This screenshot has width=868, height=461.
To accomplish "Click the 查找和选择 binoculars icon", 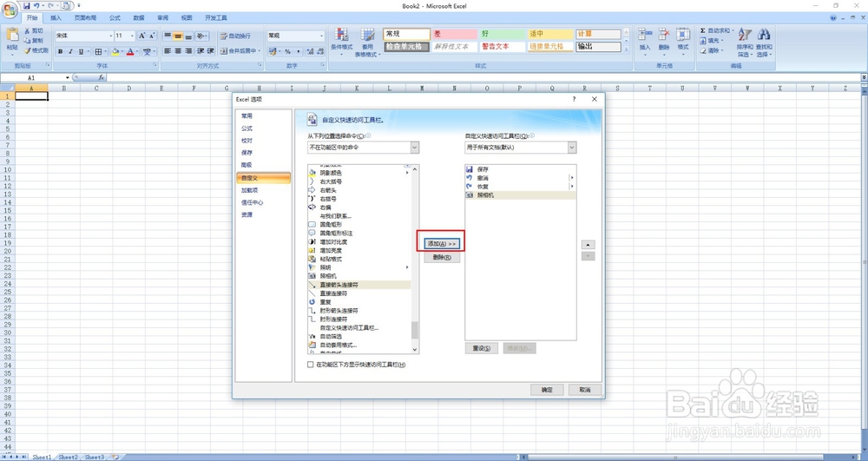I will point(764,35).
